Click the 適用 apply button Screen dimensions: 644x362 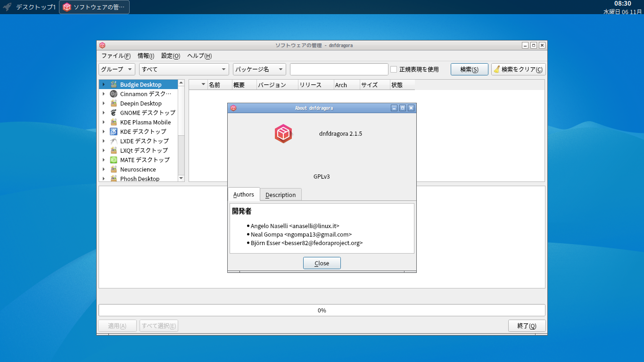(117, 326)
